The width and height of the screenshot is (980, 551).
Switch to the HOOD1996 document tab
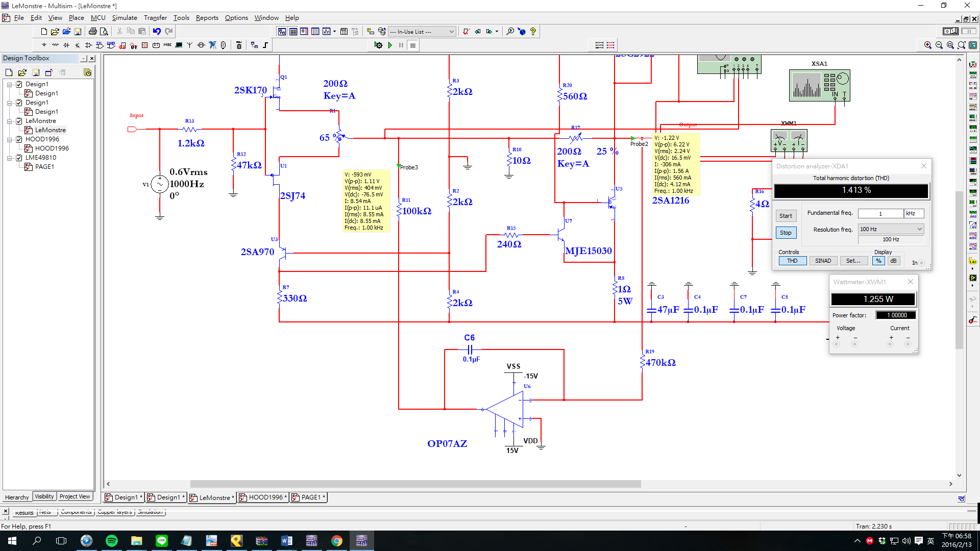tap(262, 497)
